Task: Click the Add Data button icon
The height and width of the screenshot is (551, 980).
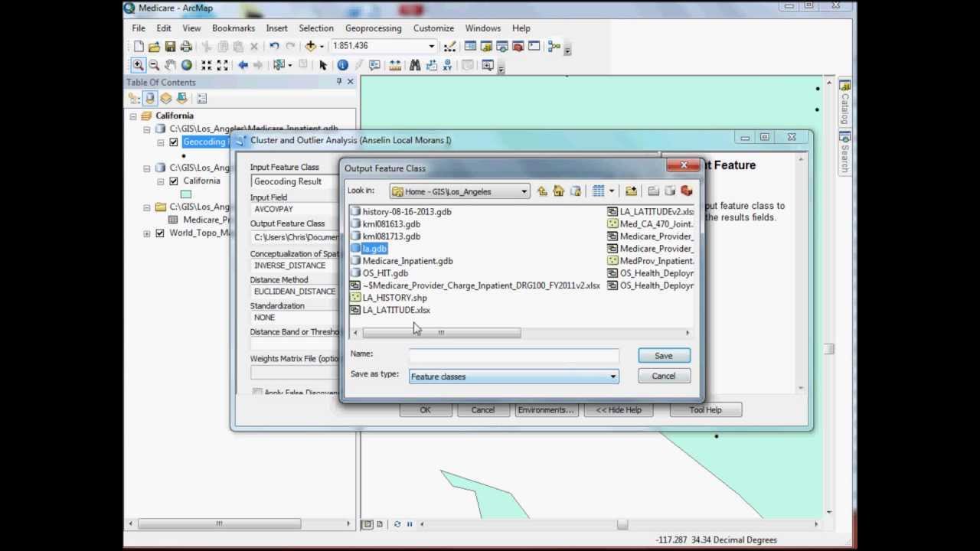Action: click(310, 47)
